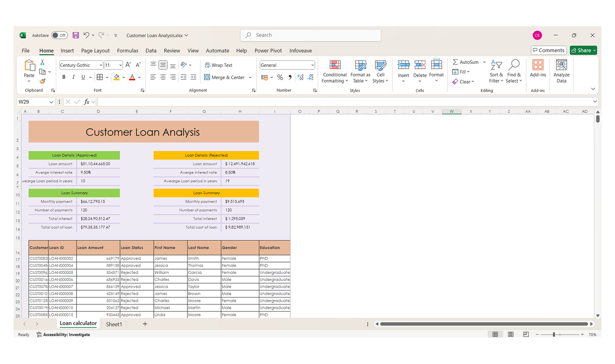The width and height of the screenshot is (615, 364).
Task: Switch to the Sheet1 worksheet tab
Action: coord(114,324)
